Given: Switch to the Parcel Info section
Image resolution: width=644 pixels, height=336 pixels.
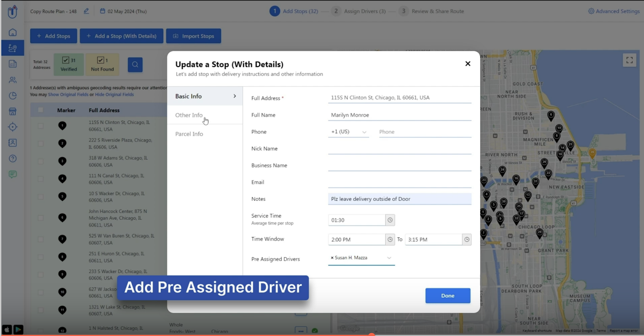Looking at the screenshot, I should pyautogui.click(x=205, y=134).
